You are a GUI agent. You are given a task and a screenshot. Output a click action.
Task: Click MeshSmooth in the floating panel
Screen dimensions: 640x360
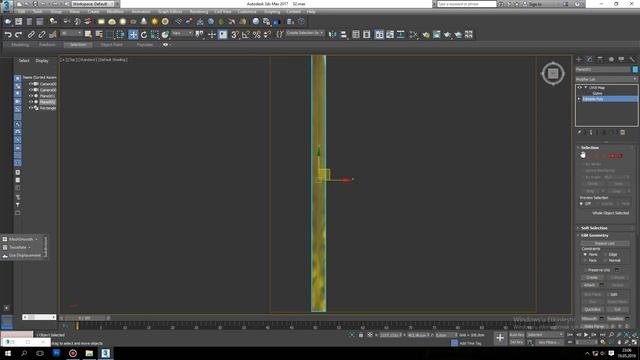21,239
